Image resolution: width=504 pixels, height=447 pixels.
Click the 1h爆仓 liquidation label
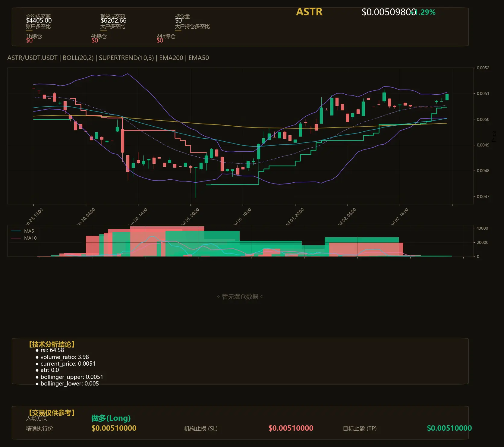(x=34, y=36)
